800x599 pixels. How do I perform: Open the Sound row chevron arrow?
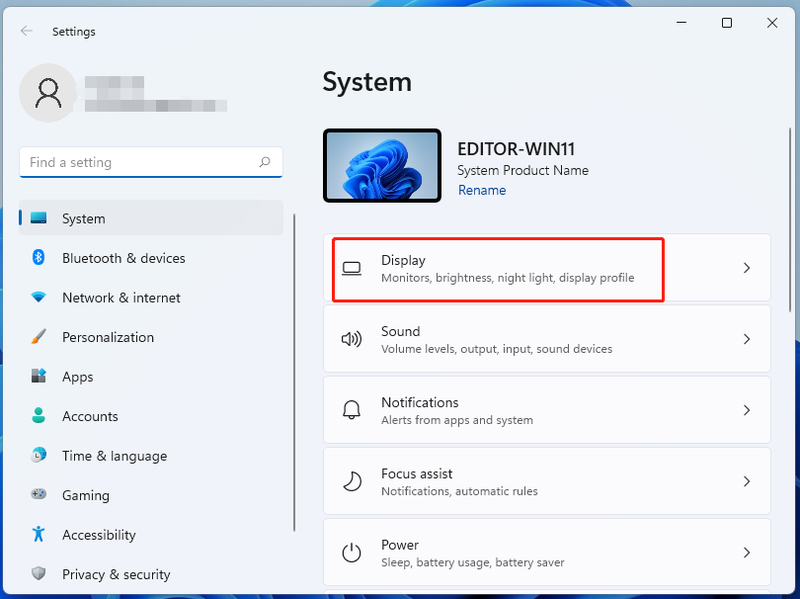(747, 339)
